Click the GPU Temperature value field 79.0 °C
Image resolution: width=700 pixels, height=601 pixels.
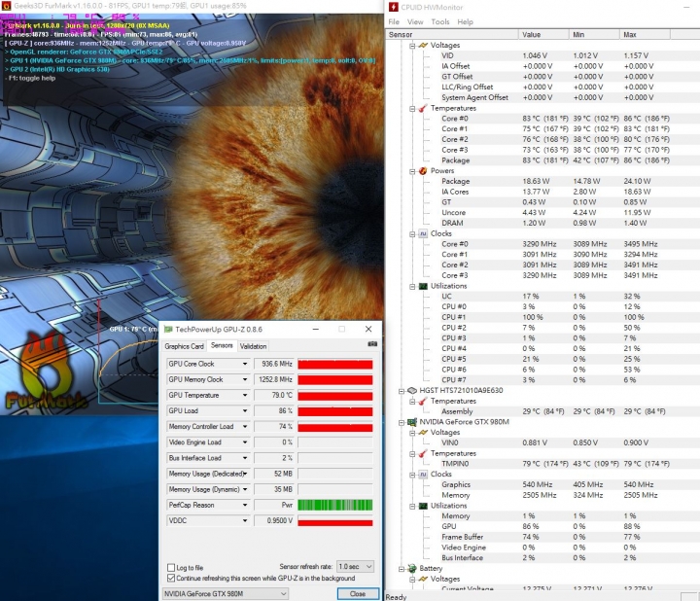(x=274, y=395)
